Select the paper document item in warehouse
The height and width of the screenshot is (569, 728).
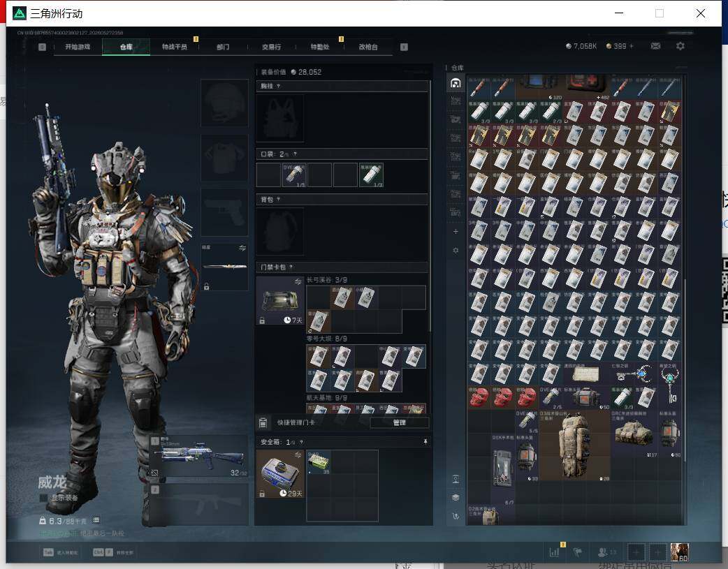tap(586, 374)
